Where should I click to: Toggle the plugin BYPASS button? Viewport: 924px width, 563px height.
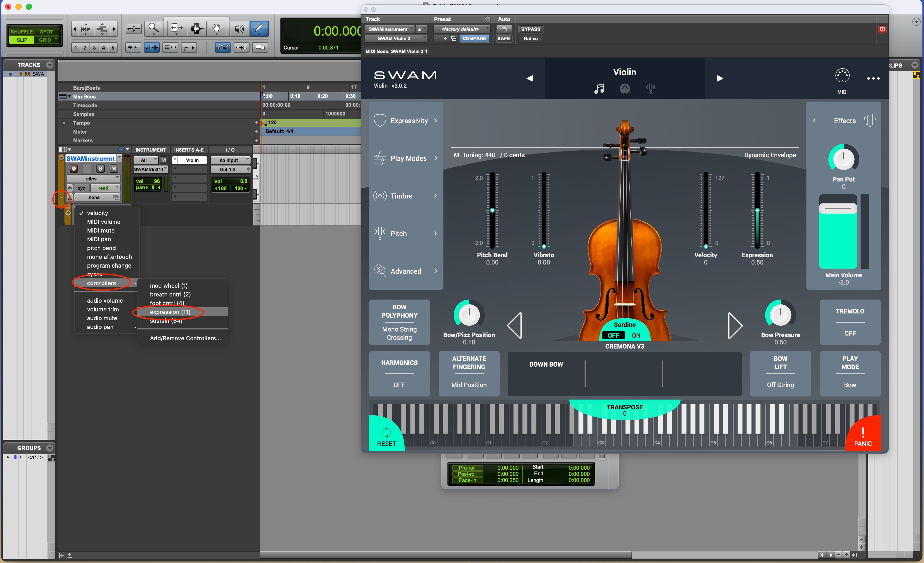pyautogui.click(x=530, y=29)
